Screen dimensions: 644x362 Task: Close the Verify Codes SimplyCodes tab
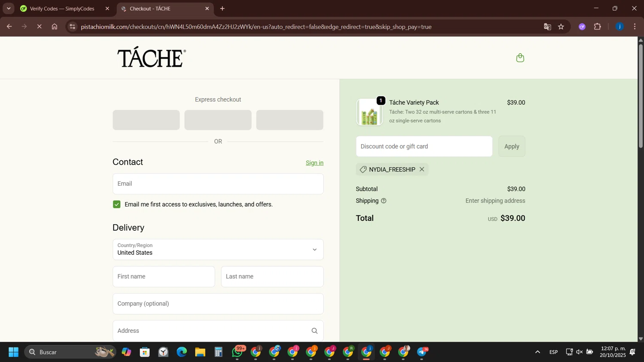pyautogui.click(x=107, y=9)
